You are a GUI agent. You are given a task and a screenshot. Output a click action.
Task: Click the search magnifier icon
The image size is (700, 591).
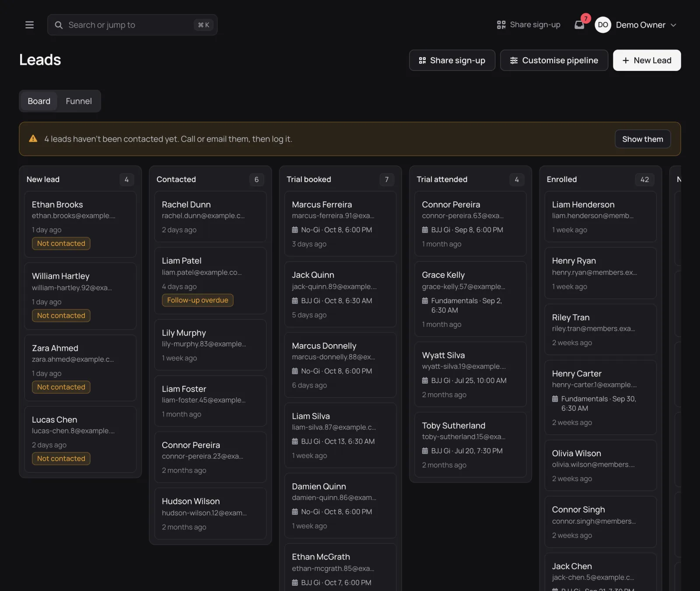59,25
